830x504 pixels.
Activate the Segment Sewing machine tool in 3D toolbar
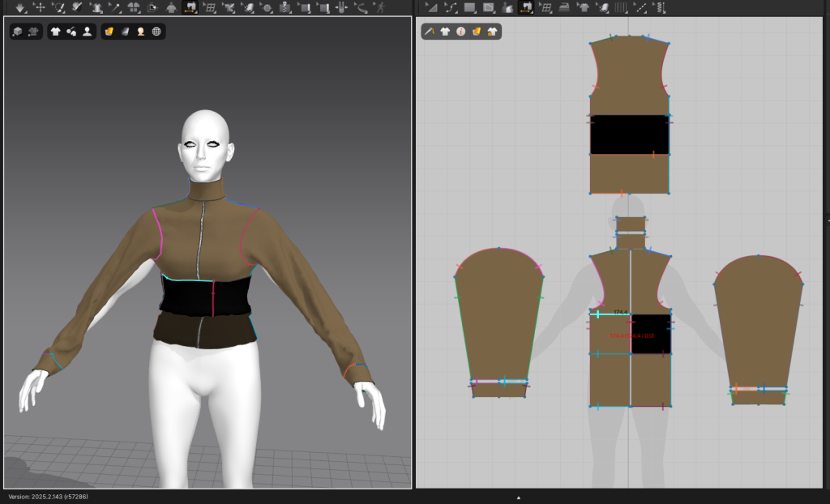[x=190, y=7]
